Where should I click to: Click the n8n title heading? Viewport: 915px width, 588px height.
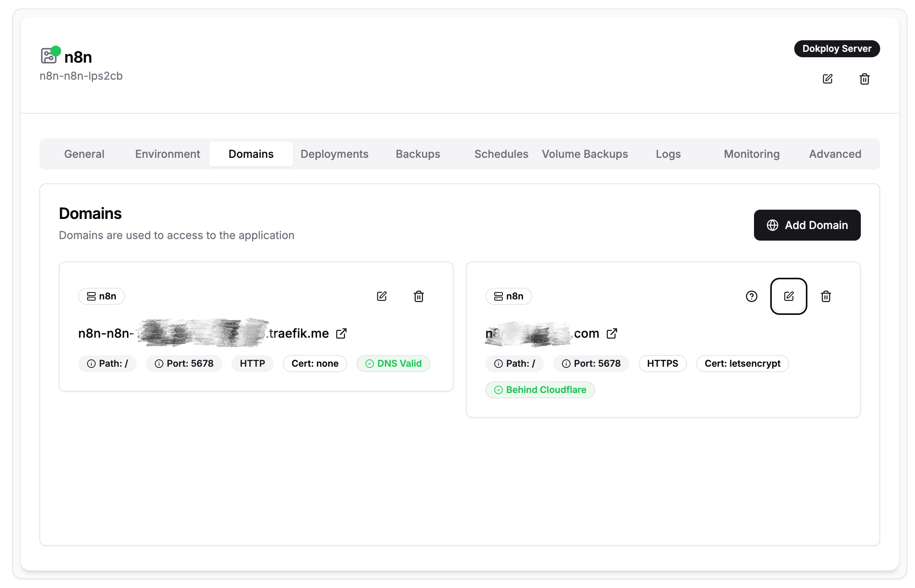[78, 57]
